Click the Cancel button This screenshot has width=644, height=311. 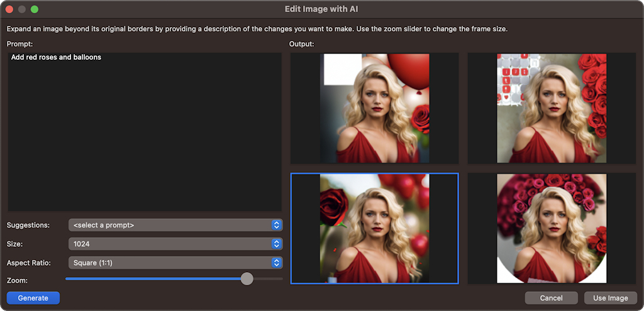click(551, 298)
